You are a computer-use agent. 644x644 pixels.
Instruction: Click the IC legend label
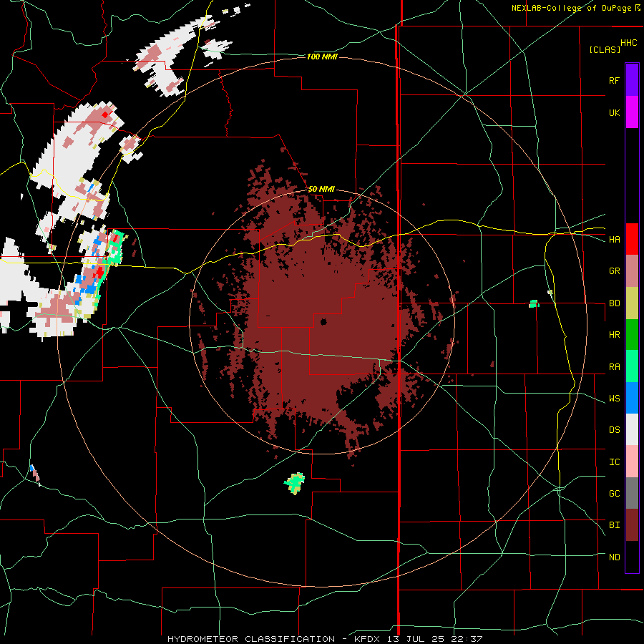[614, 462]
